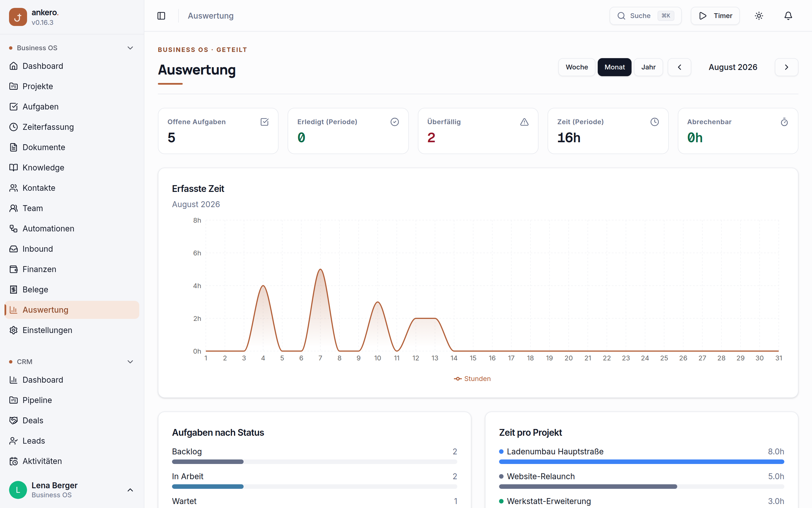Click the Backlog status progress bar

(x=314, y=462)
